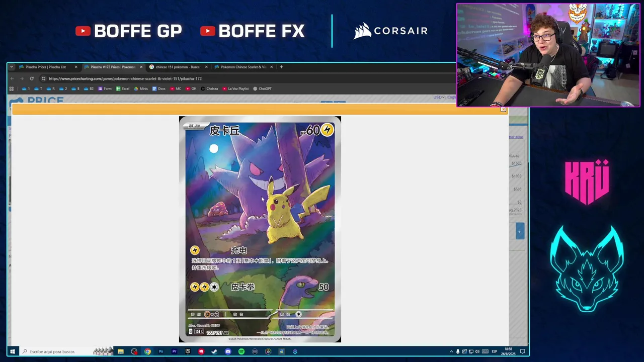Launch Premiere Pro from the taskbar
644x362 pixels.
pyautogui.click(x=174, y=351)
